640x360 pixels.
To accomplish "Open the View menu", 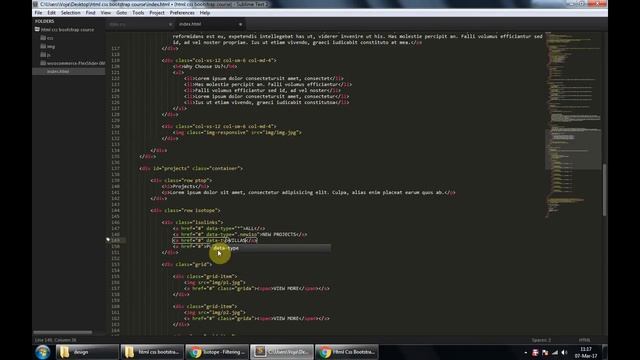I will pyautogui.click(x=106, y=13).
